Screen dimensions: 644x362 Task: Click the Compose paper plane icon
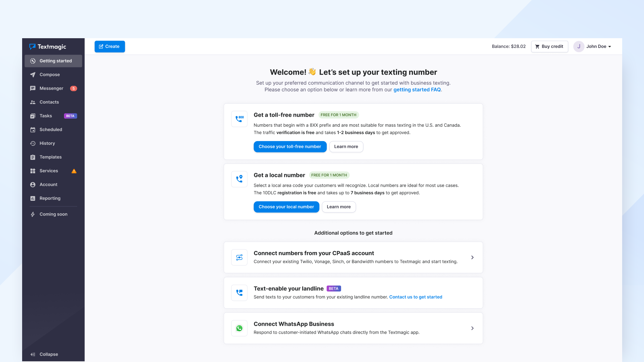click(x=33, y=75)
